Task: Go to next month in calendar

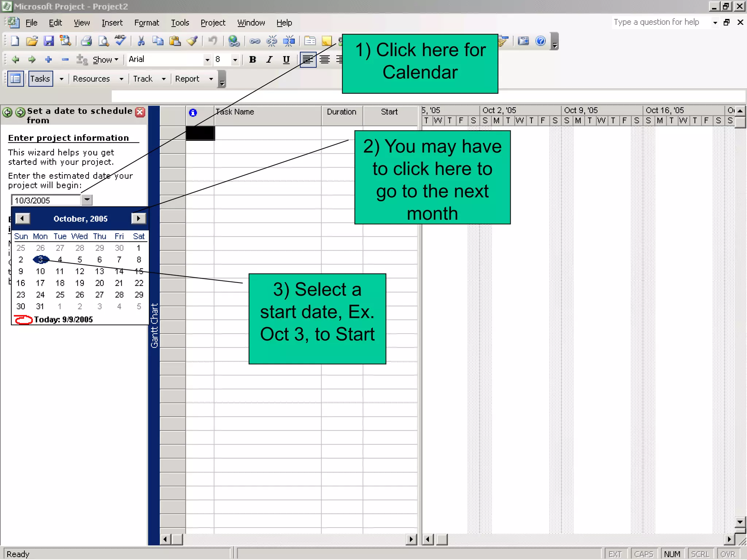Action: [x=138, y=218]
